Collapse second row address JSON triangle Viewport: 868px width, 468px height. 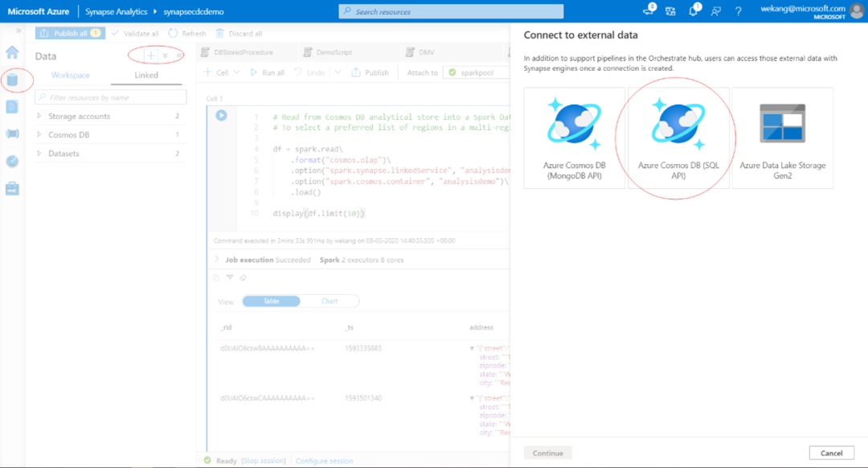coord(472,398)
